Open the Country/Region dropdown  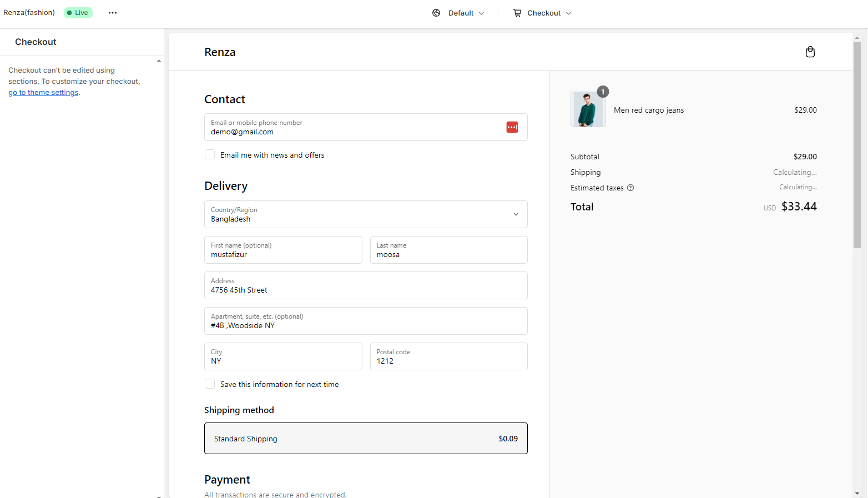[x=366, y=214]
